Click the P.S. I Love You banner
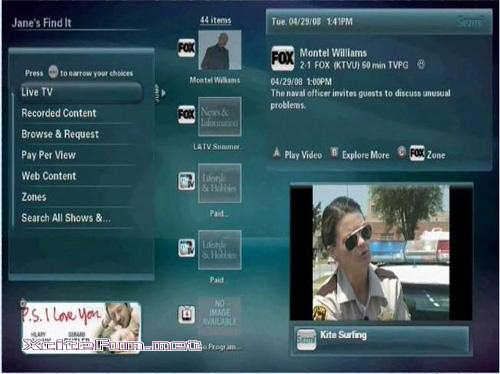 point(82,327)
